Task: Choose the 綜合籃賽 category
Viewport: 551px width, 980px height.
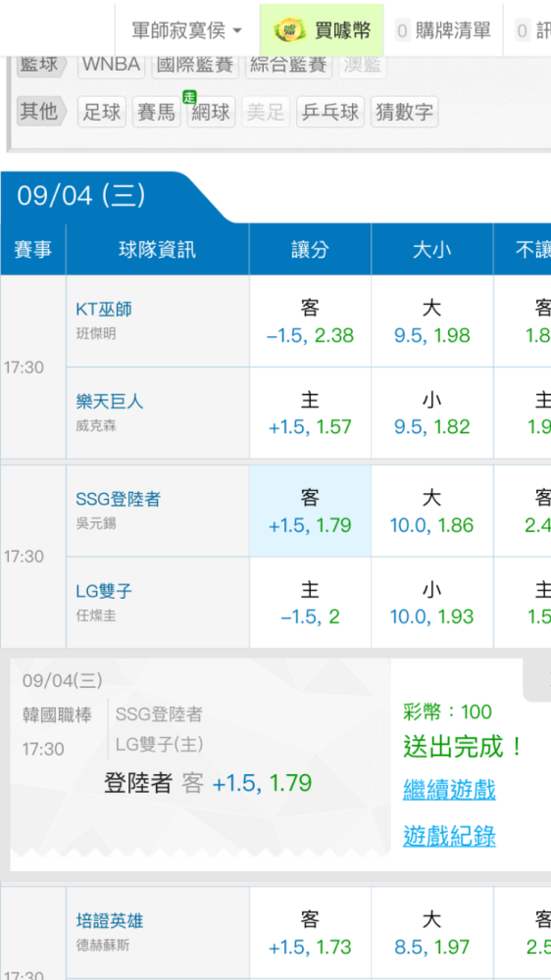Action: point(289,65)
